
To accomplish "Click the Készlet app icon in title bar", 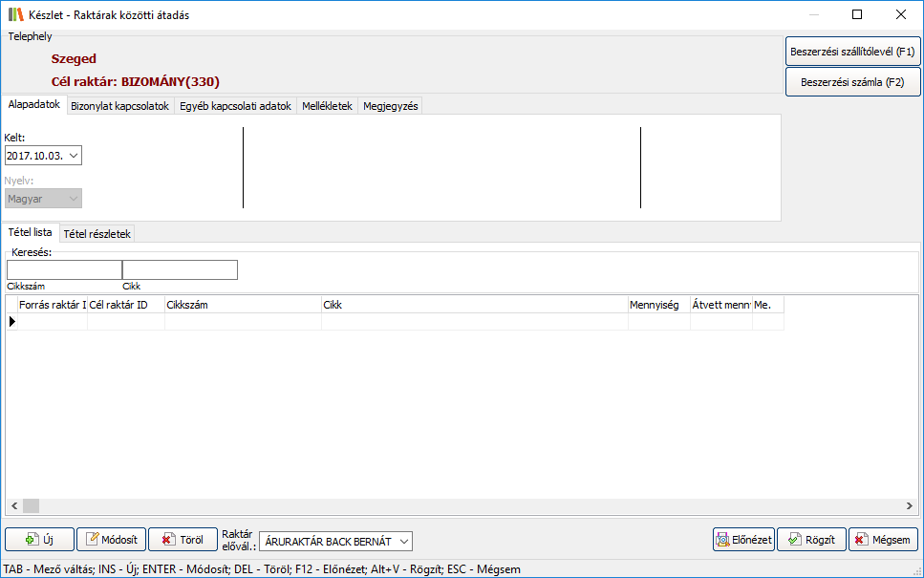I will [15, 14].
